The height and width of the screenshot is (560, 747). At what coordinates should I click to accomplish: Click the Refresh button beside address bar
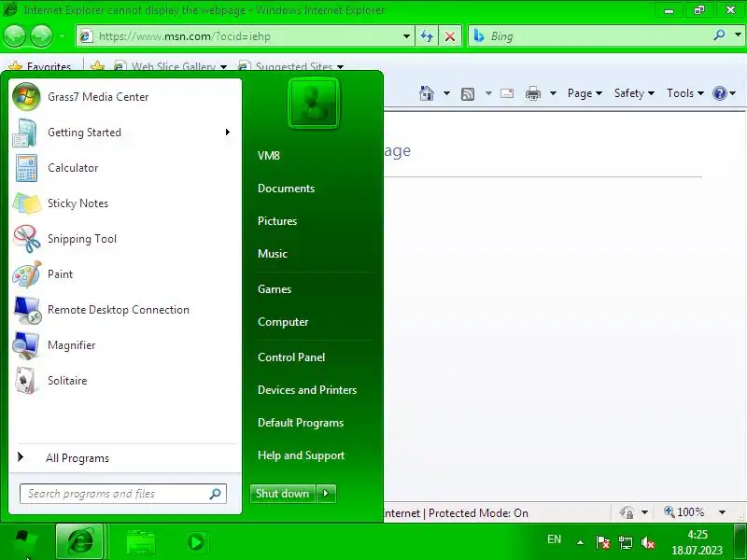click(427, 36)
